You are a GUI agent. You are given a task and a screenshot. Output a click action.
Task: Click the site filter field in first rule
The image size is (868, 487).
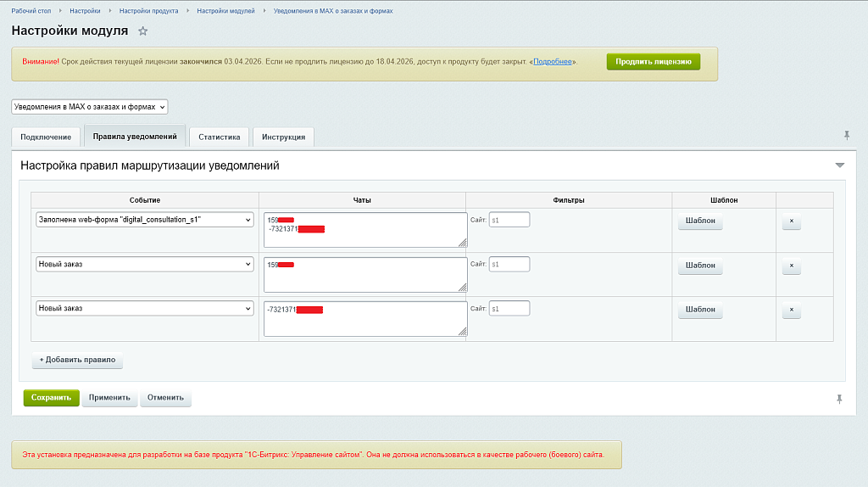[509, 220]
